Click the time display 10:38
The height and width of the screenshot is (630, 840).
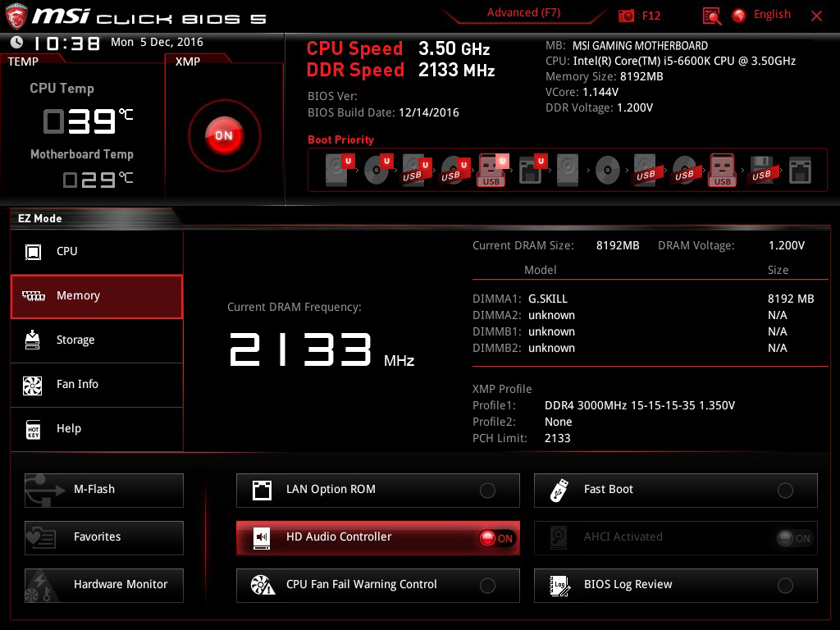[66, 43]
